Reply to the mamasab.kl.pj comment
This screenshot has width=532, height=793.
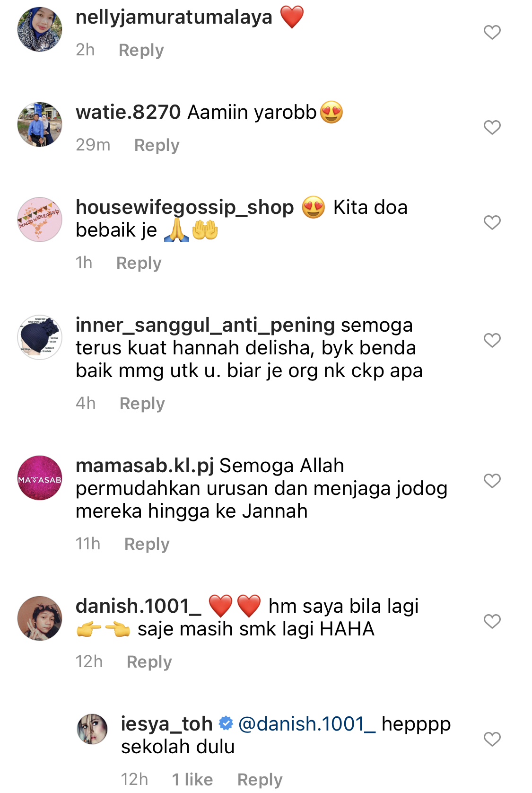coord(147,544)
